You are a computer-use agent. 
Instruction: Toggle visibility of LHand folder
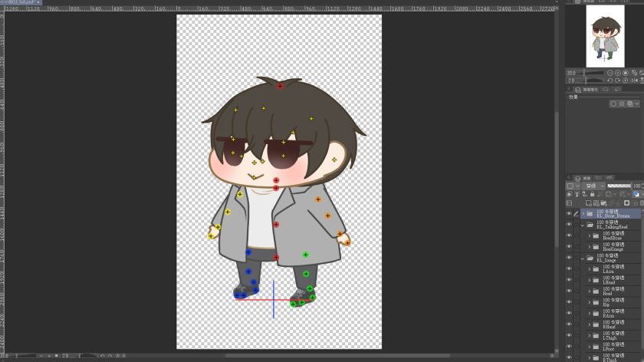[569, 280]
